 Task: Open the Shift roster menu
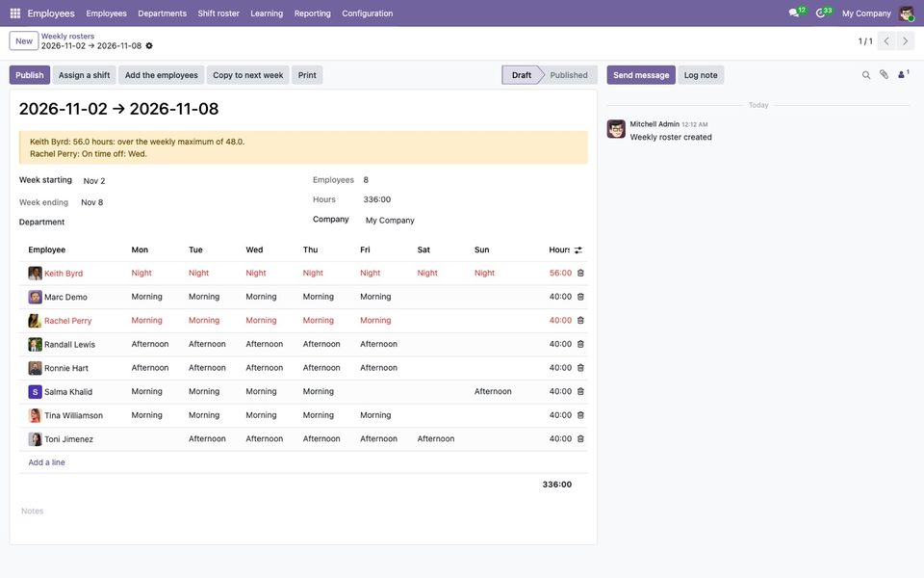218,13
